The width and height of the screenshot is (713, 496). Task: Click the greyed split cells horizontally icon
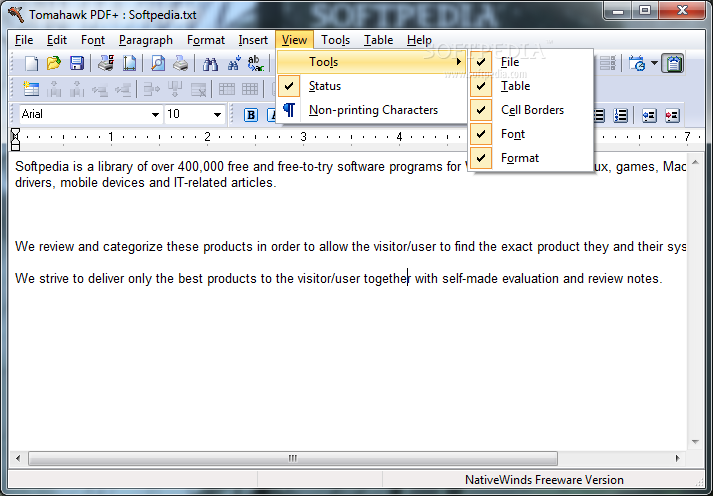click(151, 89)
